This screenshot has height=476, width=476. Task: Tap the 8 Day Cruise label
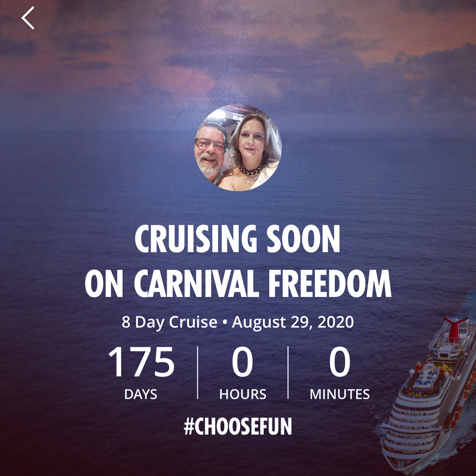170,322
